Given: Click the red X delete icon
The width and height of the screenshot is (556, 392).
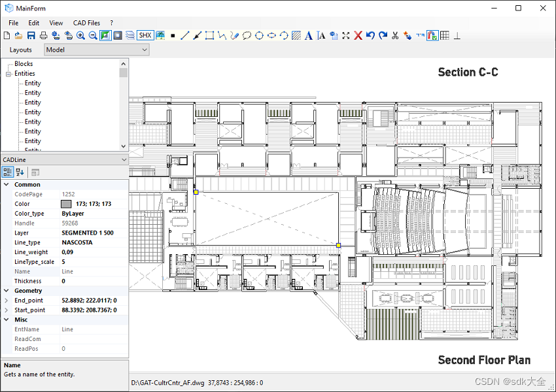Looking at the screenshot, I should 358,35.
